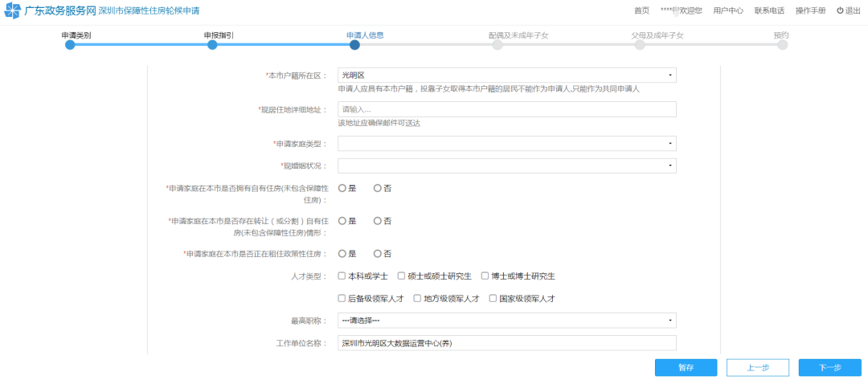
Task: Check the 本科或学士 talent type box
Action: [342, 276]
